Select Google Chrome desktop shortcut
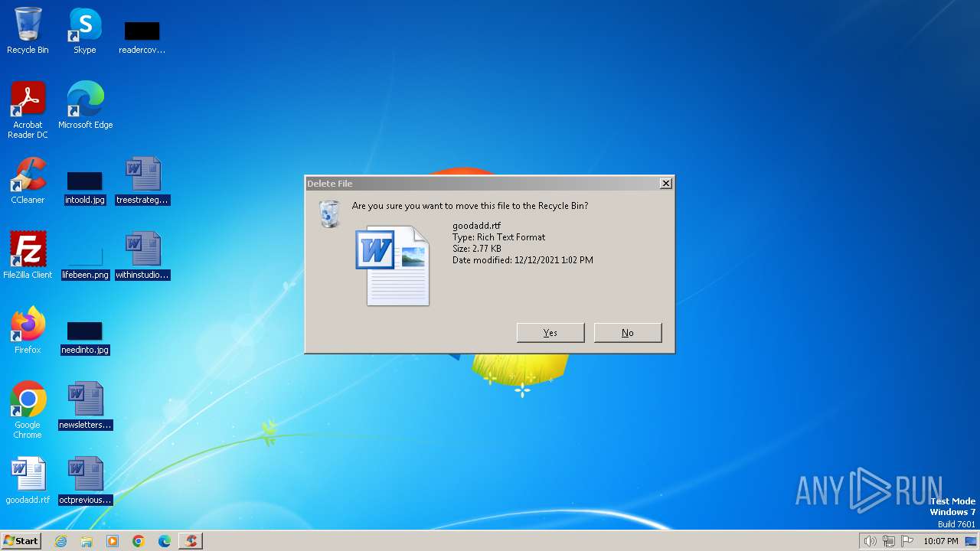Screen dimensions: 980x551 click(28, 410)
